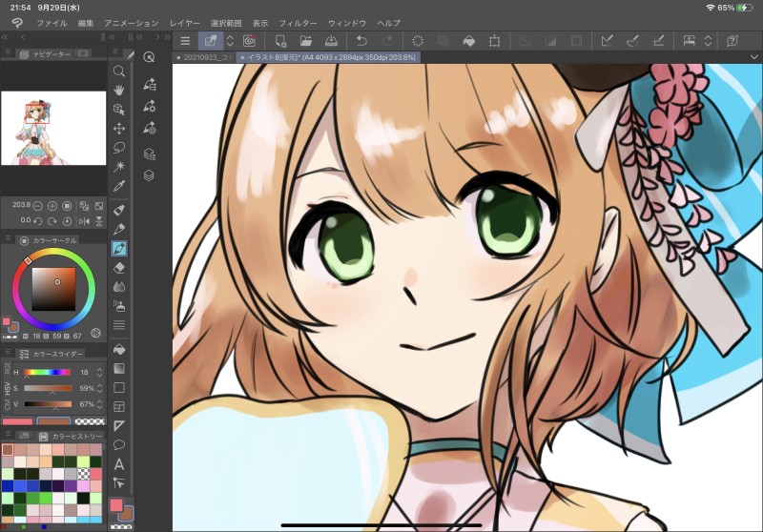Open the レイヤー menu
This screenshot has height=532, width=763.
point(185,23)
